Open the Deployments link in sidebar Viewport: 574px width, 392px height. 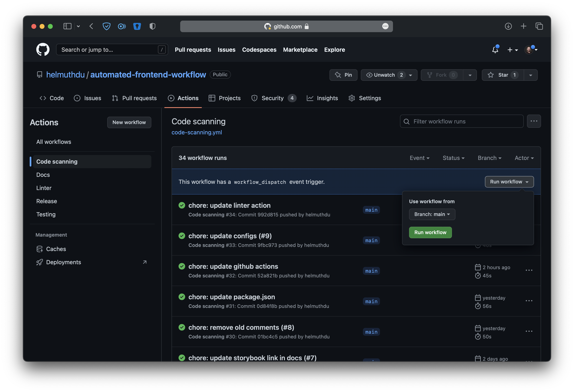(64, 262)
